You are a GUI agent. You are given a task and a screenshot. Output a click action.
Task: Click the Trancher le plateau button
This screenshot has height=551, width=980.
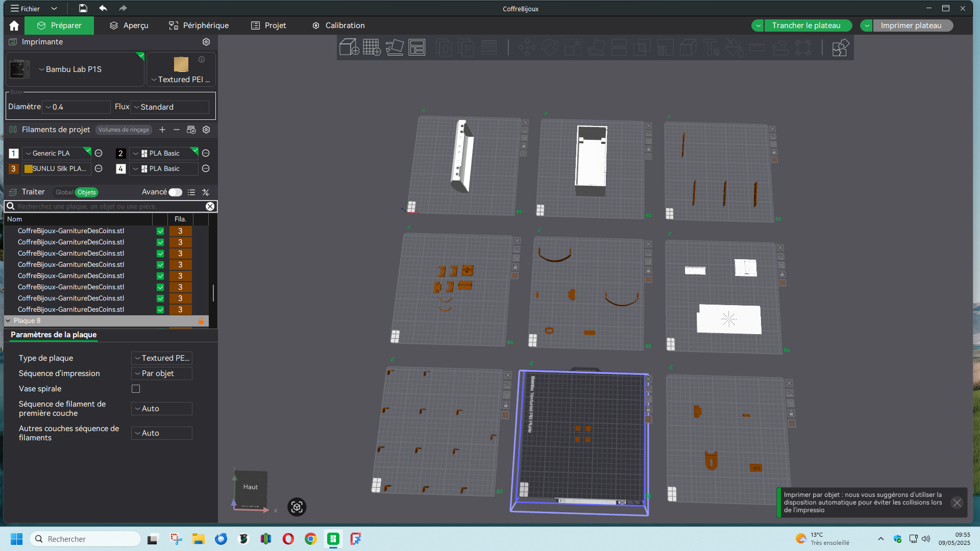806,26
